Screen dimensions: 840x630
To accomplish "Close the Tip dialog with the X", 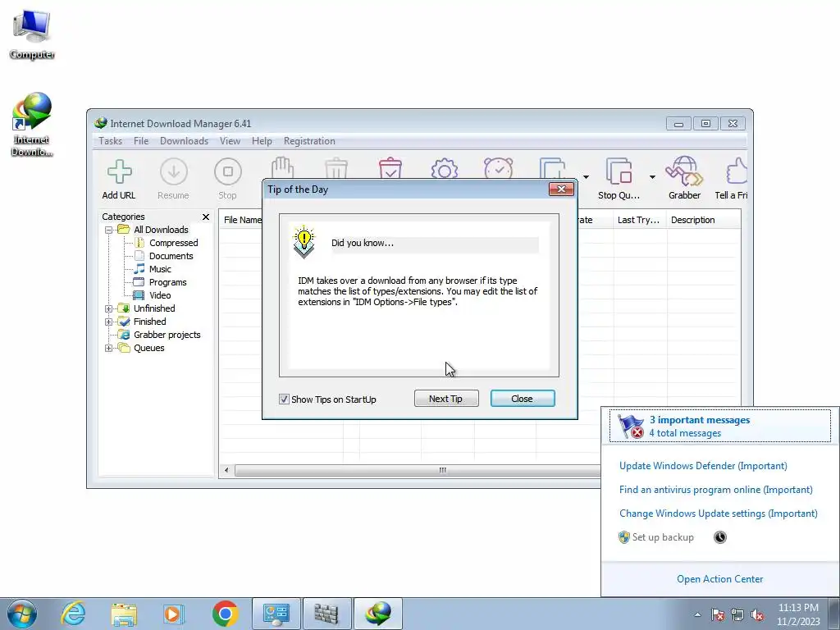I will pos(561,189).
